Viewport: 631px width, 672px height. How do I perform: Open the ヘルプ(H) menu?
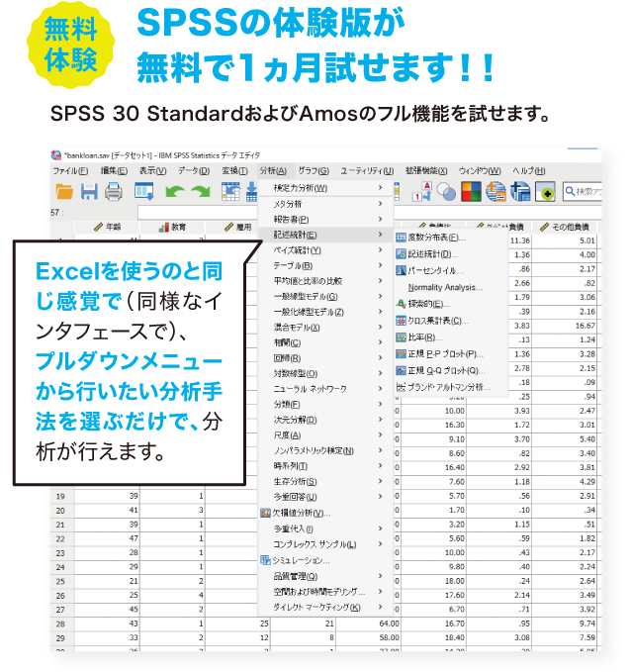[x=529, y=171]
